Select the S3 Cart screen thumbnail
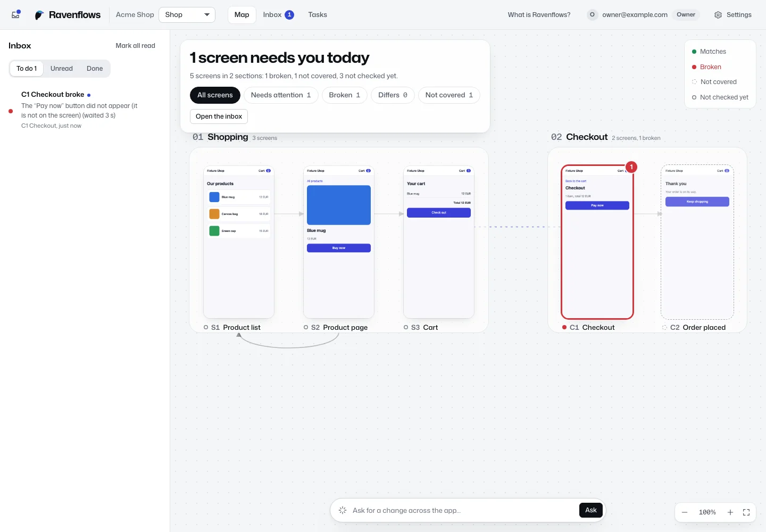Image resolution: width=766 pixels, height=532 pixels. click(x=439, y=242)
